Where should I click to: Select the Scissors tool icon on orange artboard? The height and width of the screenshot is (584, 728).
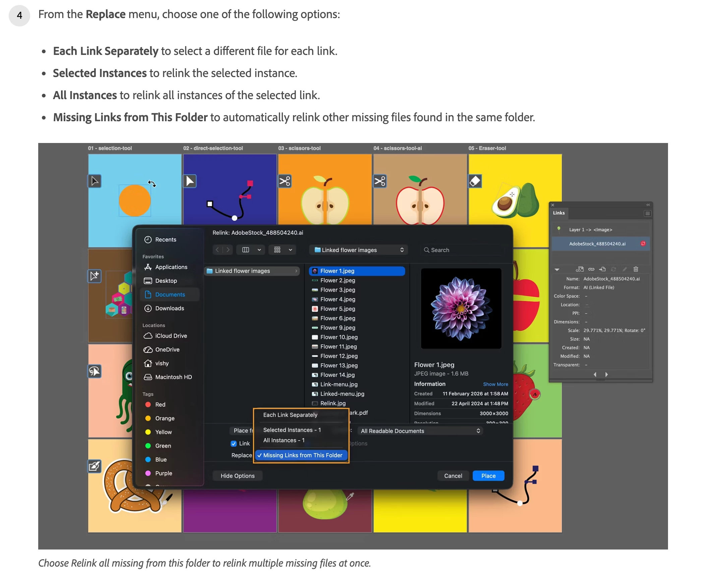click(285, 181)
